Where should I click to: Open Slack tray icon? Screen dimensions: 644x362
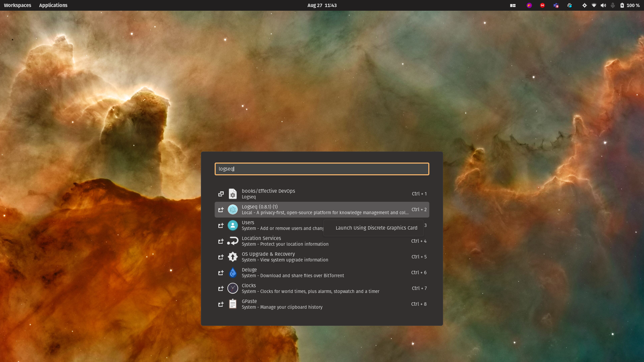(570, 5)
